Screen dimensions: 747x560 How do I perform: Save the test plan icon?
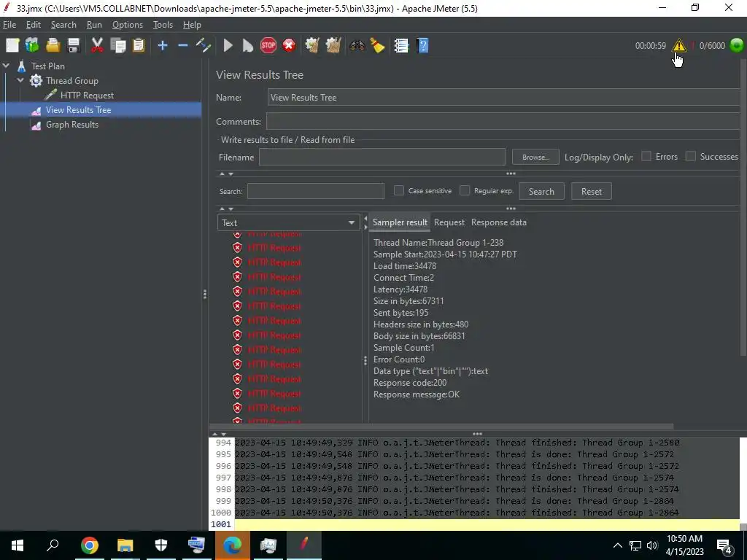click(x=74, y=46)
